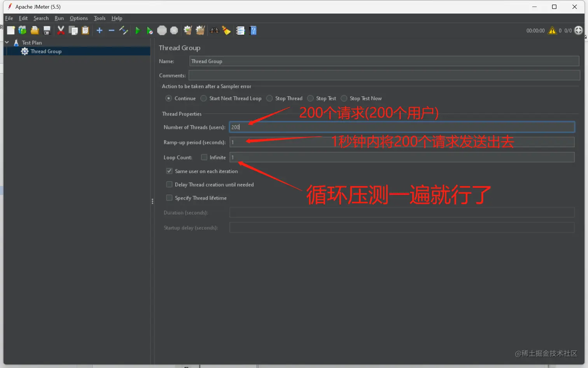Expand all nodes with plus icon
The height and width of the screenshot is (368, 588).
pos(100,30)
